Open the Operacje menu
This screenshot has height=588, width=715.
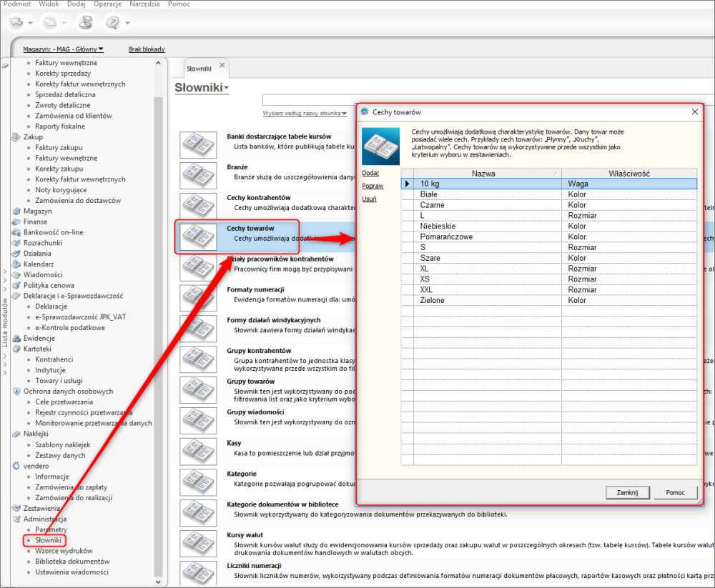[108, 4]
